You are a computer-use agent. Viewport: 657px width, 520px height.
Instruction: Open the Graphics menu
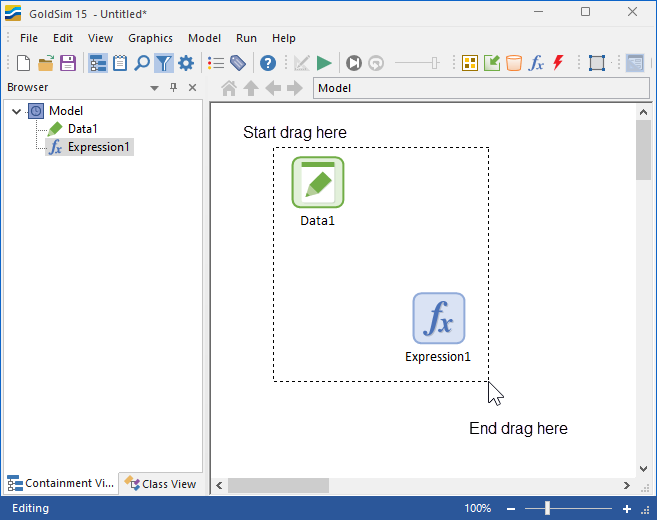point(150,38)
